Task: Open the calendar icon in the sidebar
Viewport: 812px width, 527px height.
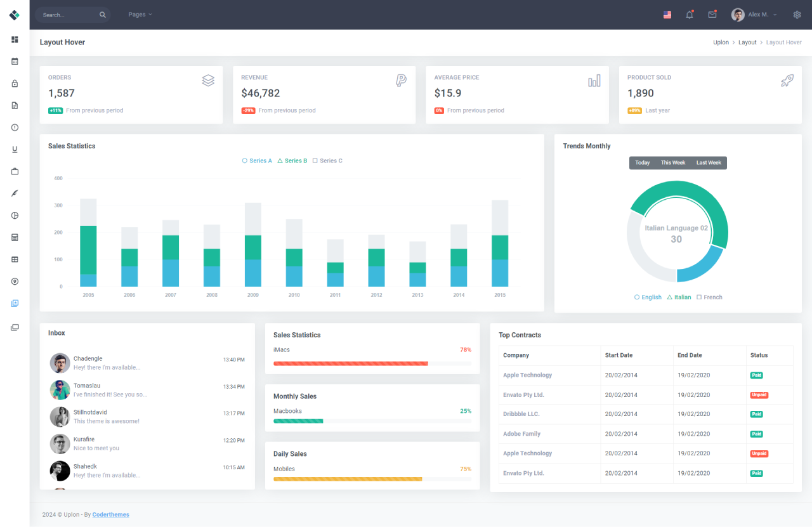Action: pos(15,62)
